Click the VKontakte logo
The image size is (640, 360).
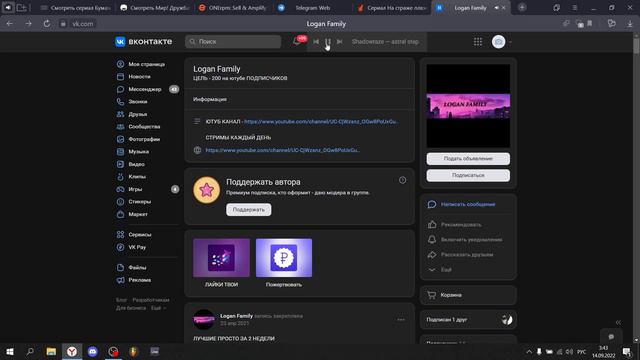click(x=144, y=42)
